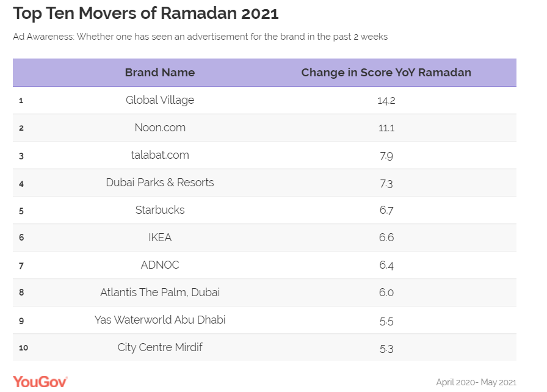547x392 pixels.
Task: Click the 14.2 score value
Action: point(386,100)
